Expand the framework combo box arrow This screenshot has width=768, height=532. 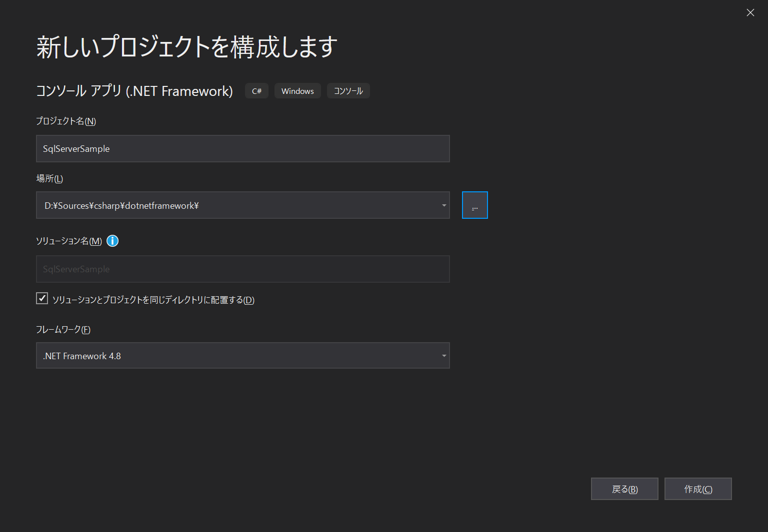click(443, 355)
